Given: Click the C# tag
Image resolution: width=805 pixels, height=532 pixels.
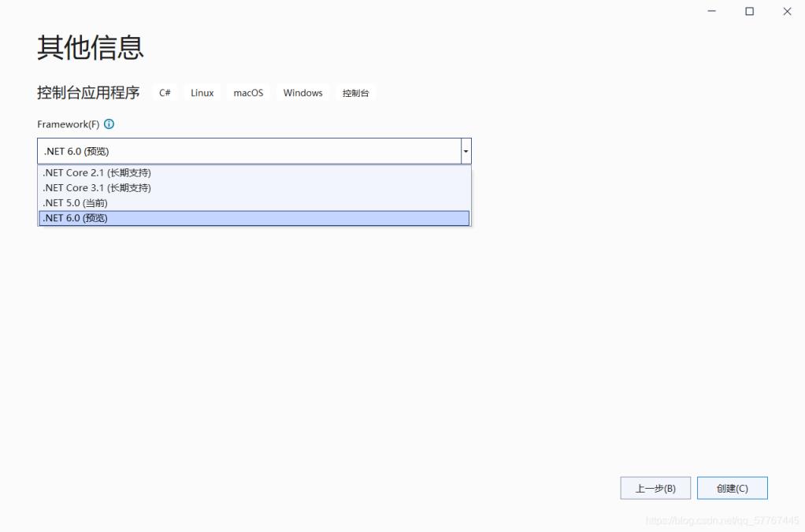Looking at the screenshot, I should (165, 93).
